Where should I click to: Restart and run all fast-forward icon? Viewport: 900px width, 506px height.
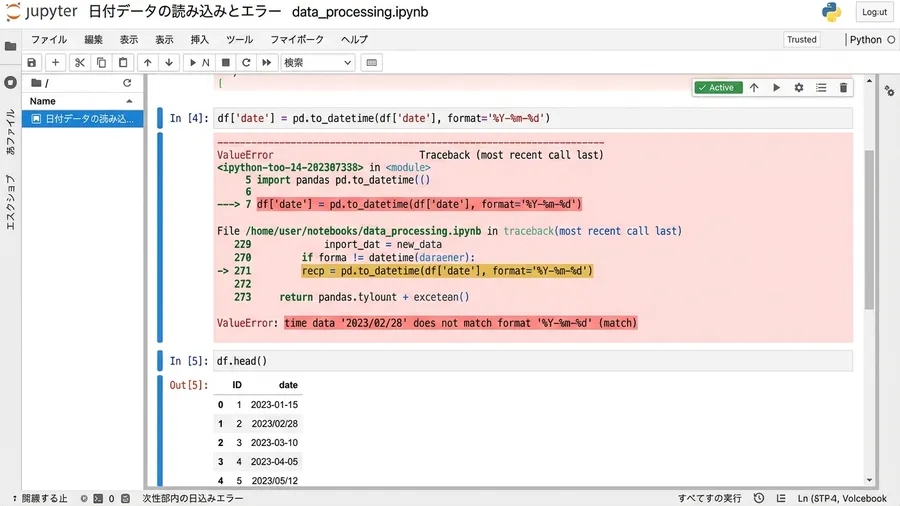pos(267,63)
